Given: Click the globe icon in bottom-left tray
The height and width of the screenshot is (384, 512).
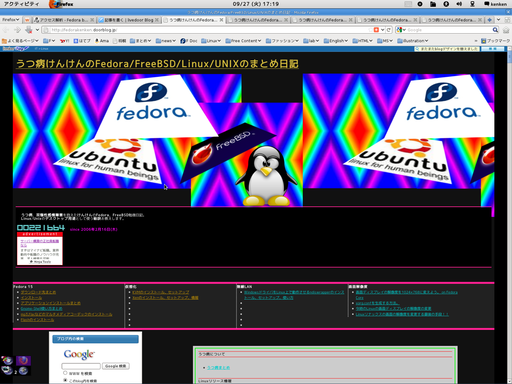Looking at the screenshot, I should tap(23, 371).
